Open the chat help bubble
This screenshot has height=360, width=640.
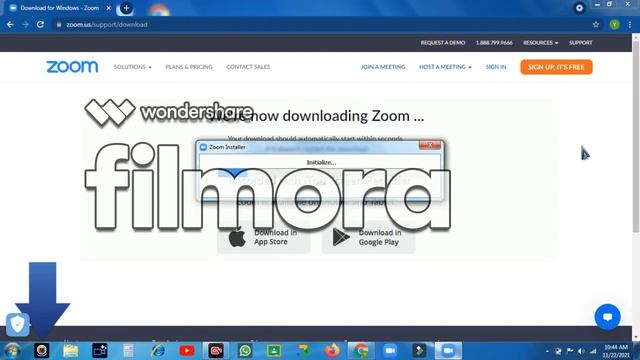pyautogui.click(x=607, y=317)
